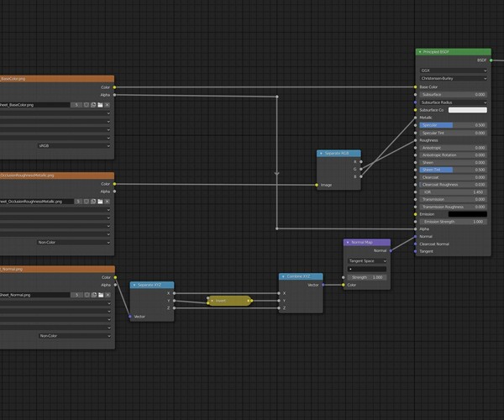
Task: Toggle fake user shield on Normal.png image
Action: pyautogui.click(x=87, y=295)
